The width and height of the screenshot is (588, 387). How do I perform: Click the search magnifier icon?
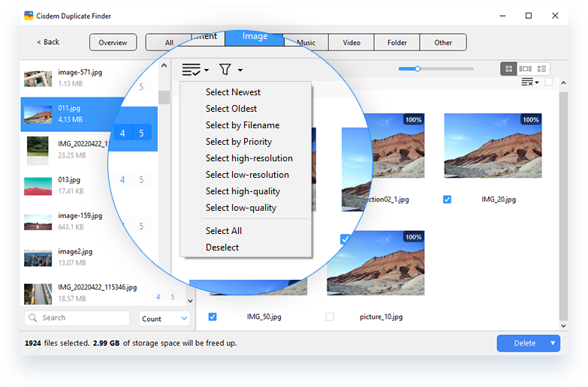pos(33,318)
